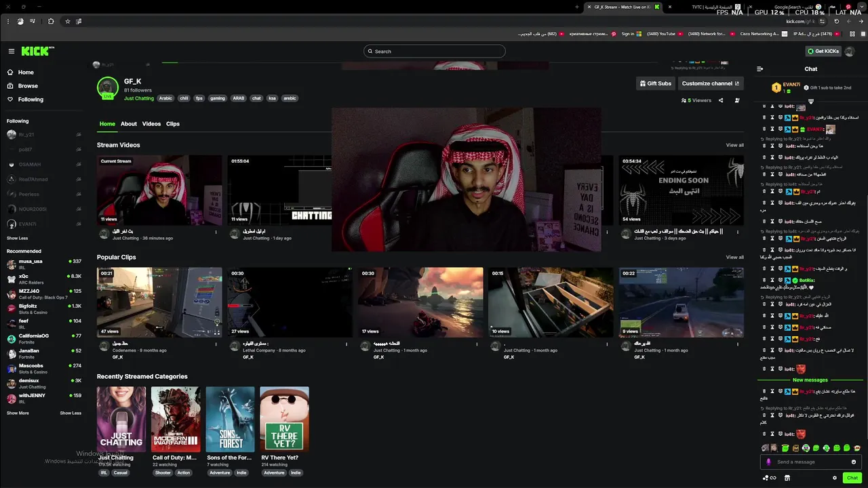Click the Get KICKs button
Image resolution: width=868 pixels, height=488 pixels.
(823, 51)
